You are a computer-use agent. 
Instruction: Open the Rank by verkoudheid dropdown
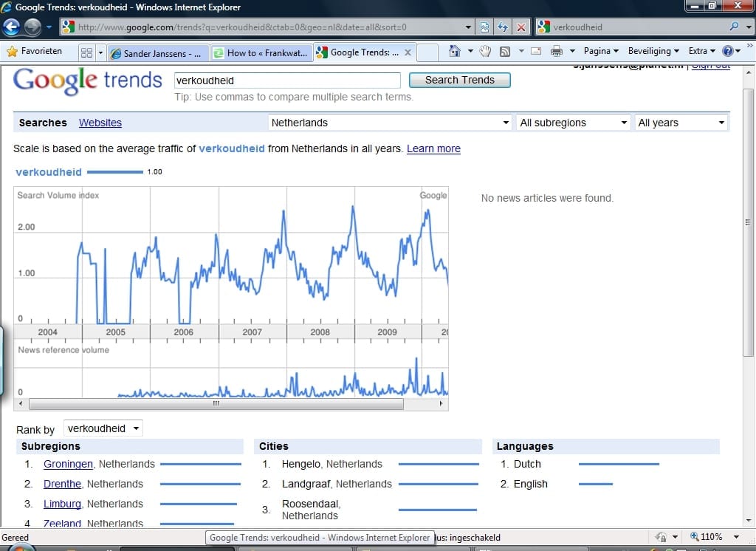tap(103, 428)
